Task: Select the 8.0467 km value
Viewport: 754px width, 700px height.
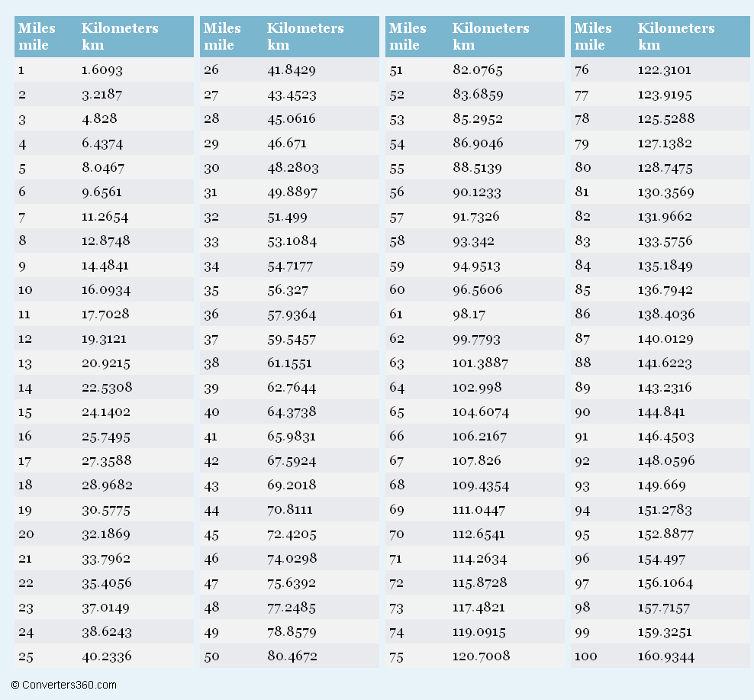Action: 103,168
